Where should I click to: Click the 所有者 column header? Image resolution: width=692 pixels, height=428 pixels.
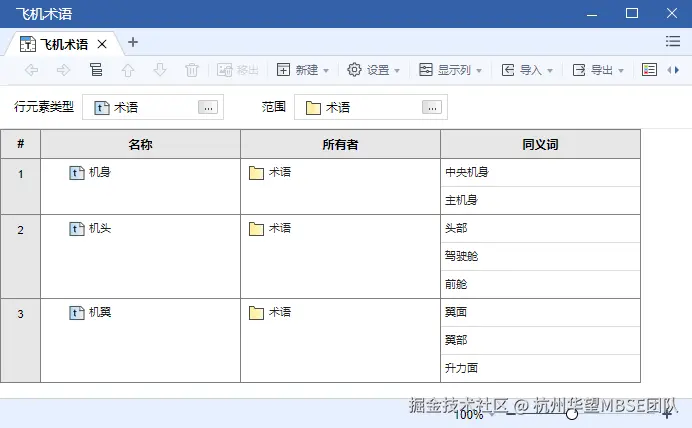pos(340,144)
